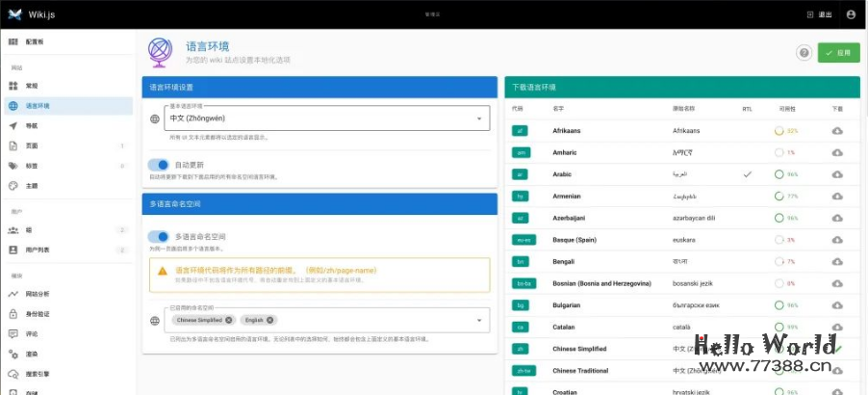This screenshot has width=868, height=395.
Task: Remove the English chip from active namespaces
Action: click(x=270, y=320)
